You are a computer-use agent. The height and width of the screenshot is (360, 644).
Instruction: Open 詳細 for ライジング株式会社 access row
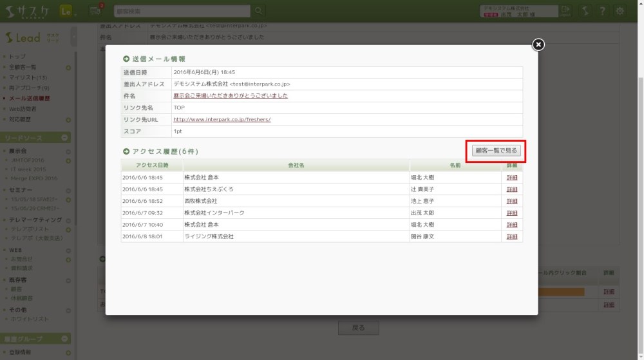click(512, 236)
